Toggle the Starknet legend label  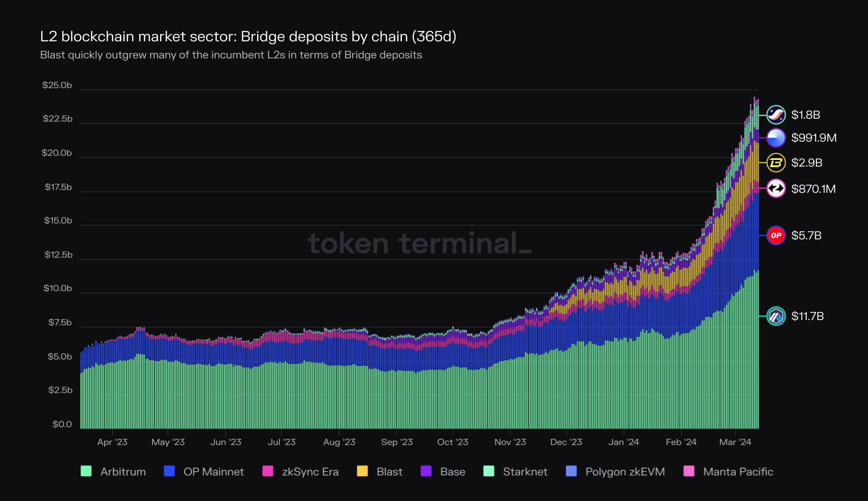click(x=525, y=471)
